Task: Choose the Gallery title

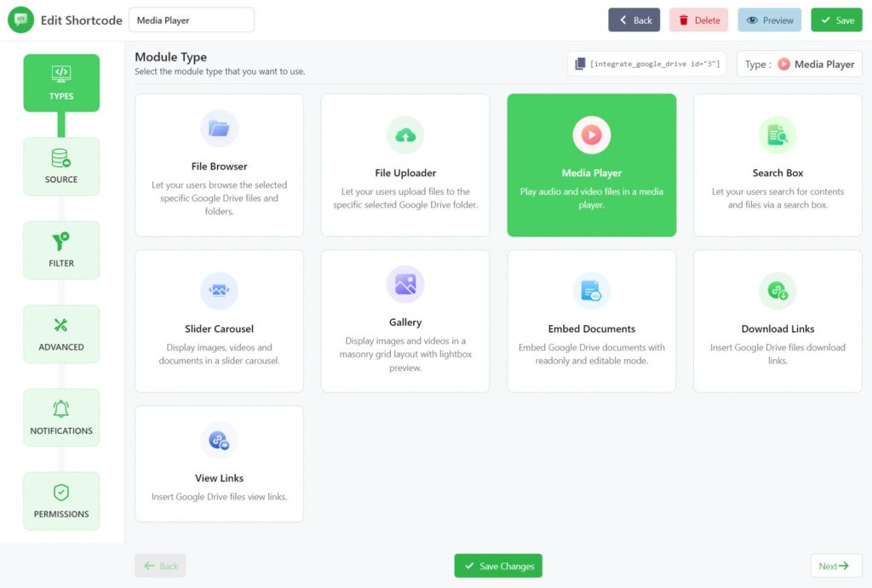Action: pyautogui.click(x=405, y=323)
